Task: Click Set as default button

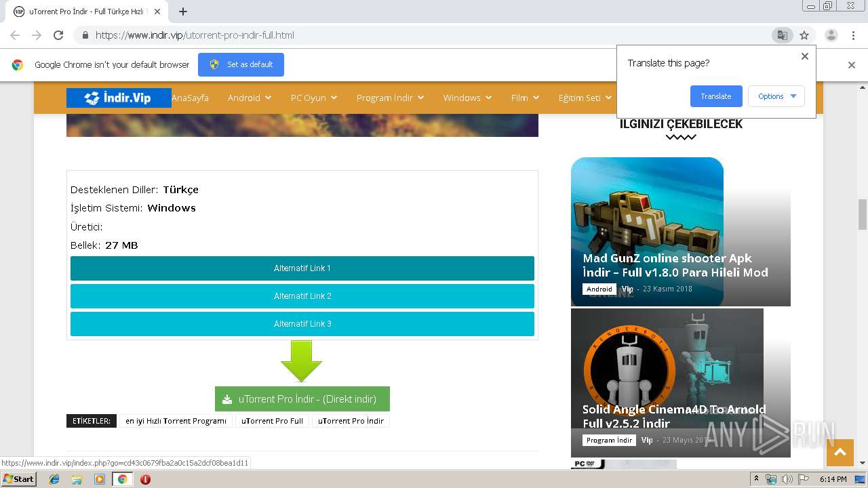Action: pos(241,64)
